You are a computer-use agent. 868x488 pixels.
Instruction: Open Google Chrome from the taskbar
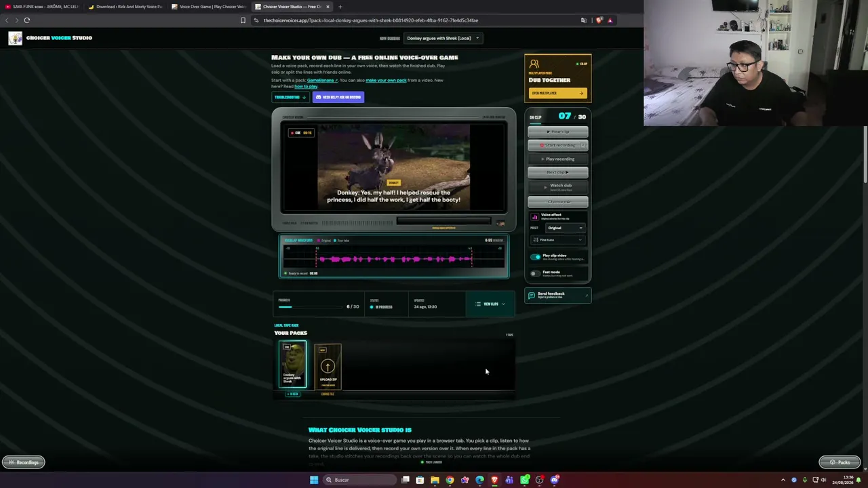point(450,480)
